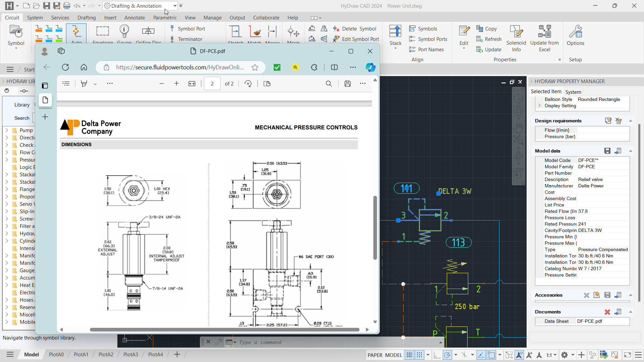Collapse the Model data section
Viewport: 644px width, 362px height.
tap(631, 151)
